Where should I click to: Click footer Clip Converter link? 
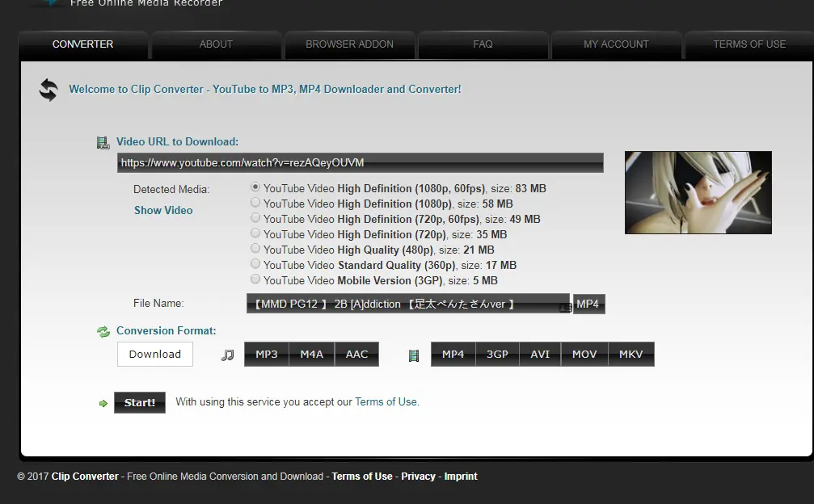click(x=85, y=477)
